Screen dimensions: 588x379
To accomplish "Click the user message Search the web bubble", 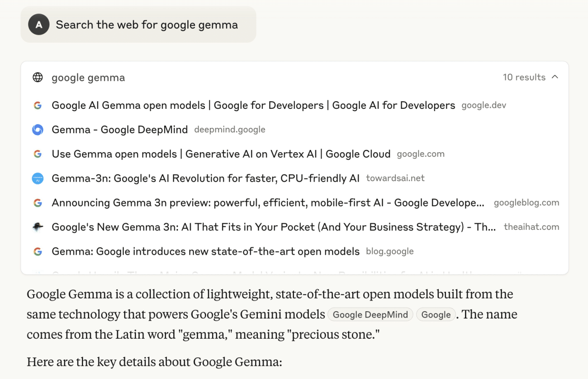I will point(138,24).
